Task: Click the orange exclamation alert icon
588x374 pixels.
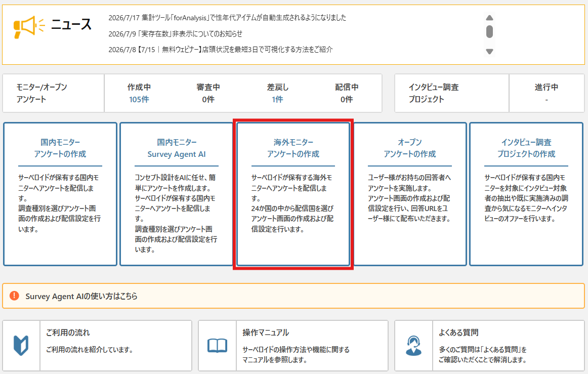Action: 14,296
